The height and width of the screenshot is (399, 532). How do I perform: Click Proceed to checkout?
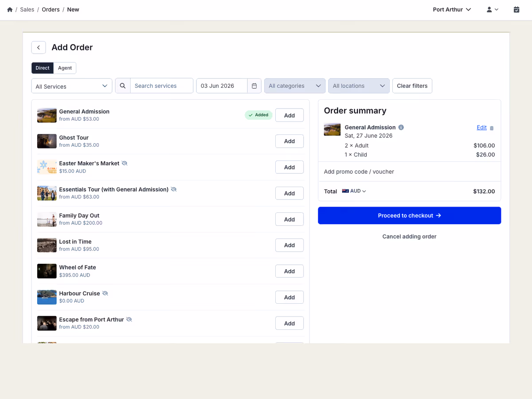410,215
